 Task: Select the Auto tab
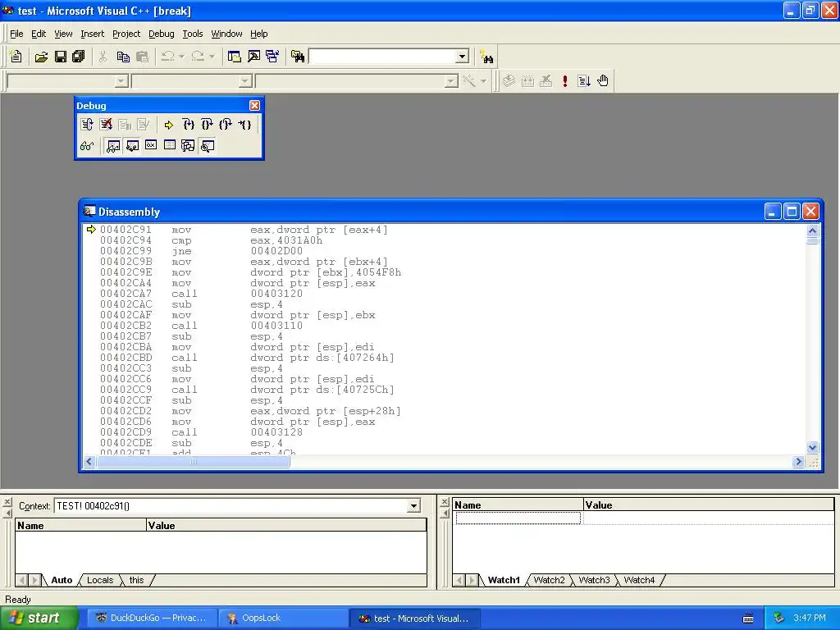click(62, 580)
